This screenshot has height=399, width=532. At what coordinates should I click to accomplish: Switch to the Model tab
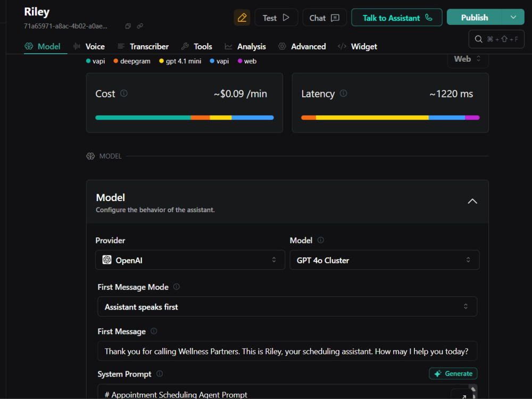pyautogui.click(x=43, y=46)
